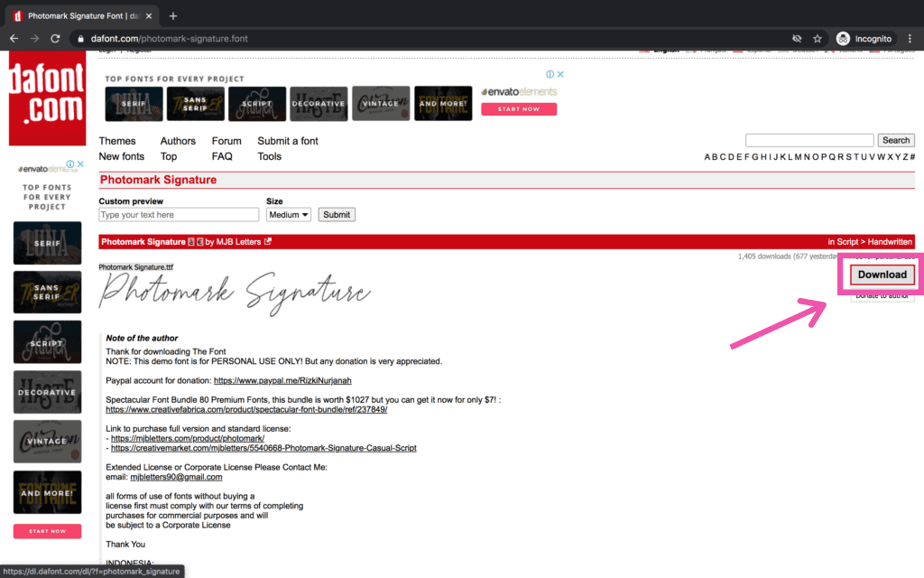The height and width of the screenshot is (578, 924).
Task: Click the sidebar SERIF ad thumbnail
Action: pyautogui.click(x=47, y=243)
